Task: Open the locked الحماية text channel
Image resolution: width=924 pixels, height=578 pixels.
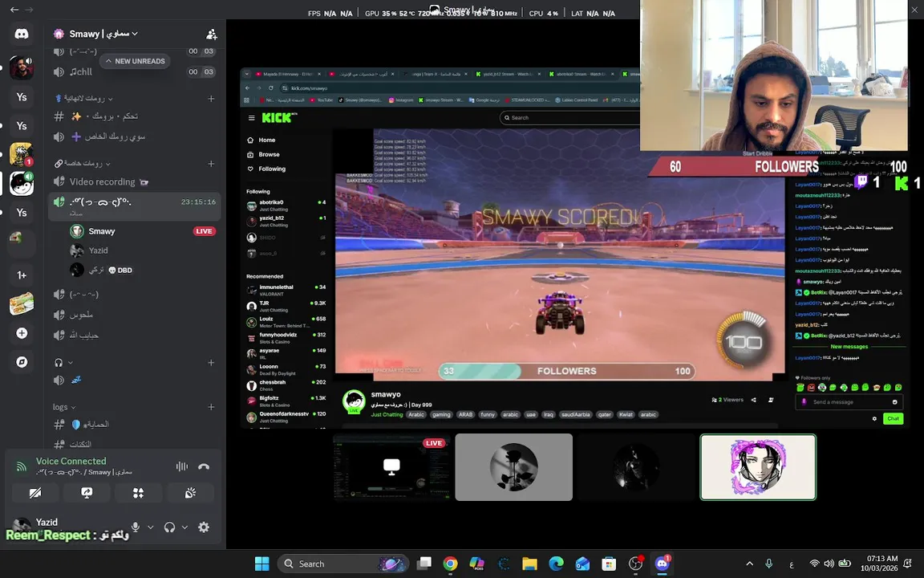Action: click(135, 424)
